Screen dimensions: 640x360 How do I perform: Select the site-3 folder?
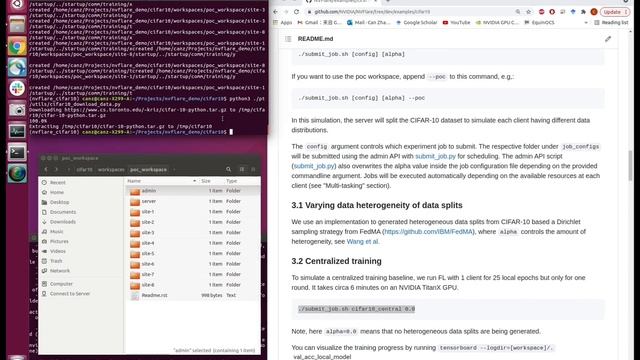coord(192,232)
